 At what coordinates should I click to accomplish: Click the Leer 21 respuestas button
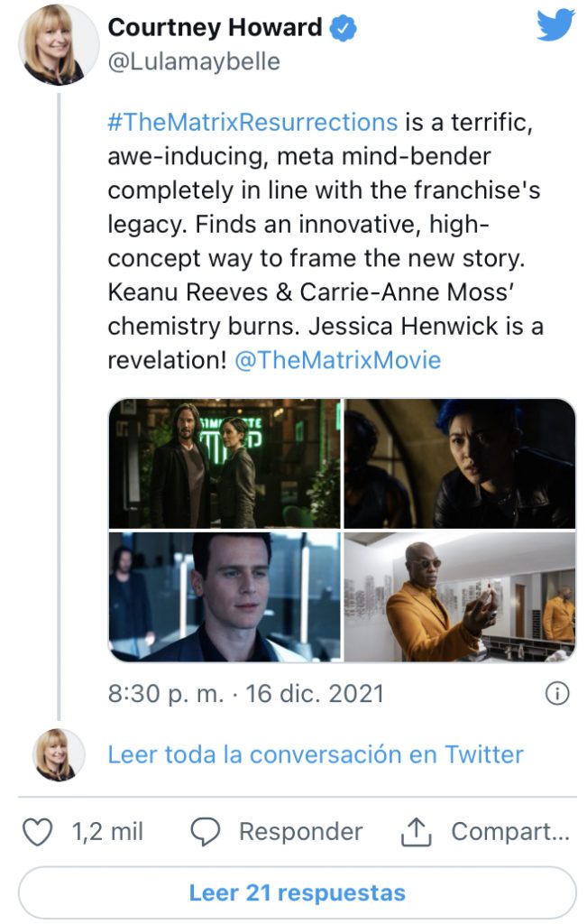point(298,892)
